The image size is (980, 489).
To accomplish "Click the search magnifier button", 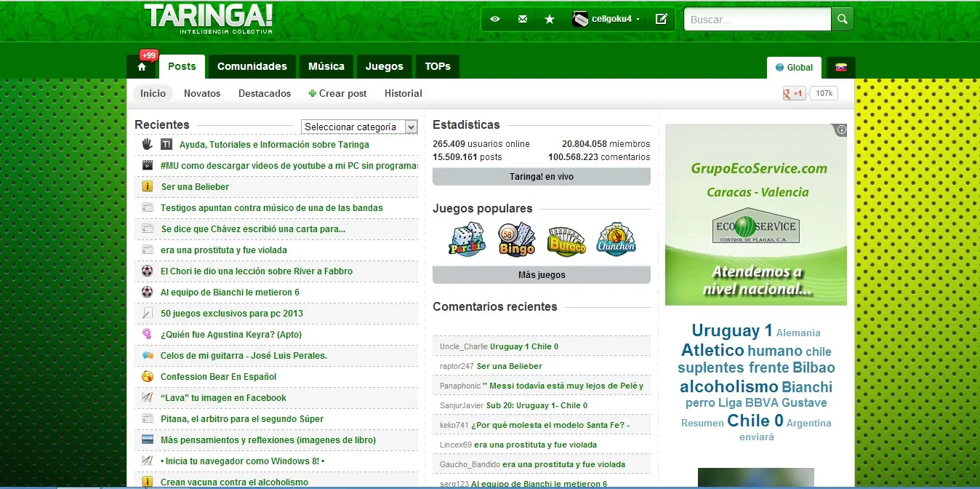I will [x=842, y=19].
